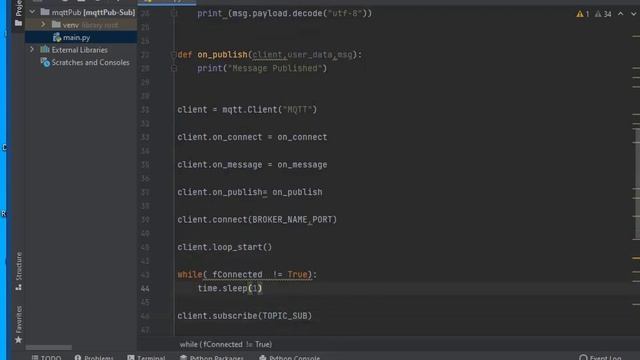640x360 pixels.
Task: Open the Python Console tool window
Action: click(x=289, y=358)
